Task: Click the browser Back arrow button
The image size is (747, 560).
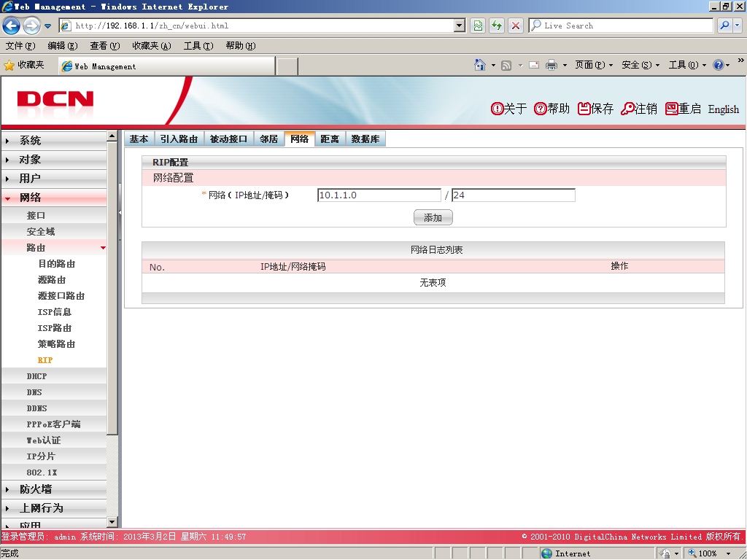Action: [x=12, y=26]
